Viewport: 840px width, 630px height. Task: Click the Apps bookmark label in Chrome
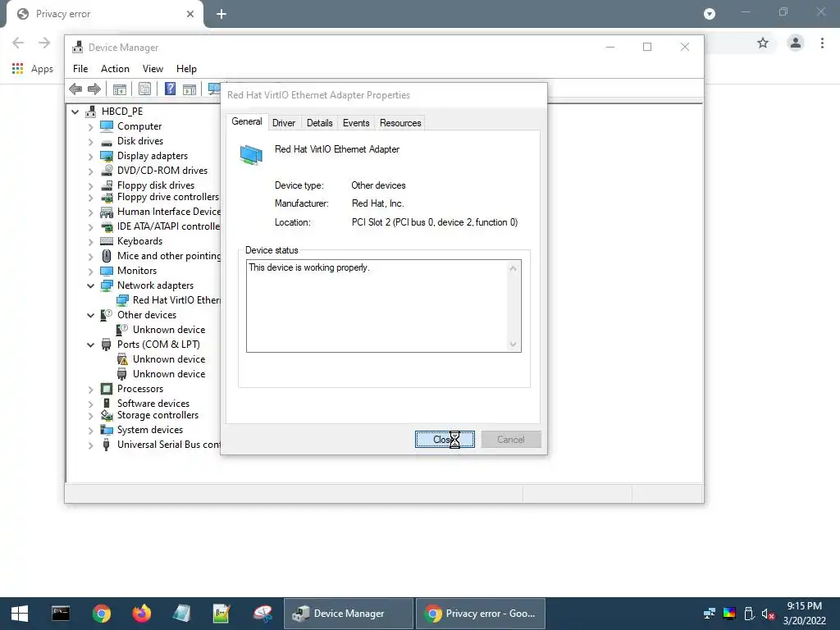pos(42,69)
